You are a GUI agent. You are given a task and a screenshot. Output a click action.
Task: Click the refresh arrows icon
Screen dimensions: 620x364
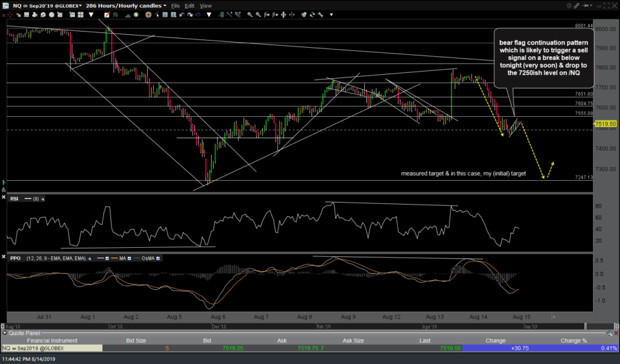313,15
